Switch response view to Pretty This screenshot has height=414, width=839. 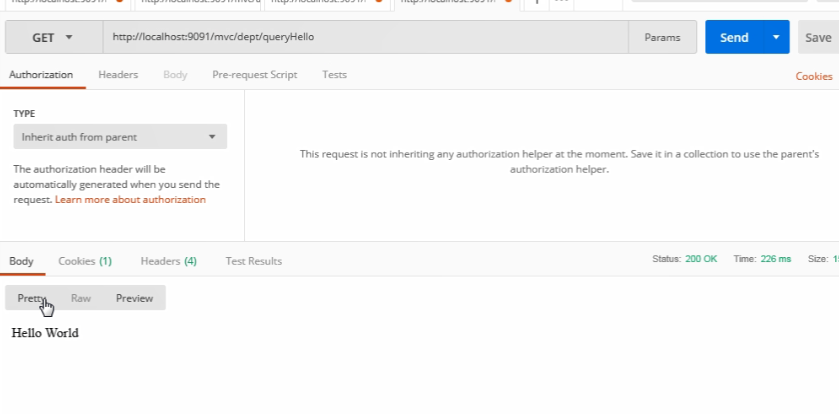[32, 298]
